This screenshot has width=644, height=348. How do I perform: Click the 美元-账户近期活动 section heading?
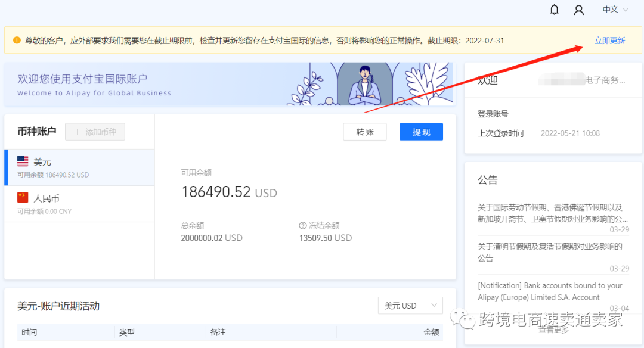click(x=58, y=306)
